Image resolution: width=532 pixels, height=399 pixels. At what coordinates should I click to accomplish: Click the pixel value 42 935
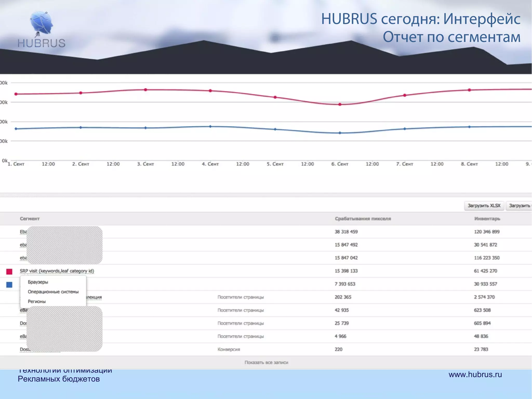coord(342,310)
